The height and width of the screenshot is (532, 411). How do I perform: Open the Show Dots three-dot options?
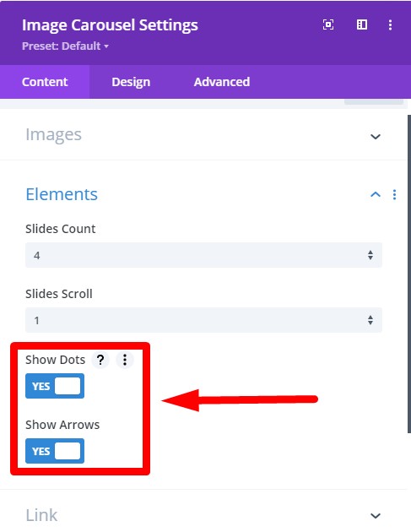(x=125, y=360)
